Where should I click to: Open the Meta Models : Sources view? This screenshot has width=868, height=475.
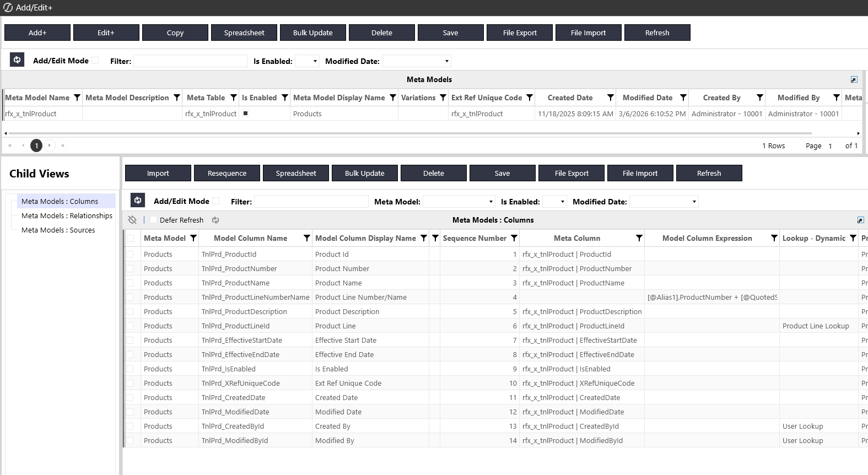(x=58, y=230)
